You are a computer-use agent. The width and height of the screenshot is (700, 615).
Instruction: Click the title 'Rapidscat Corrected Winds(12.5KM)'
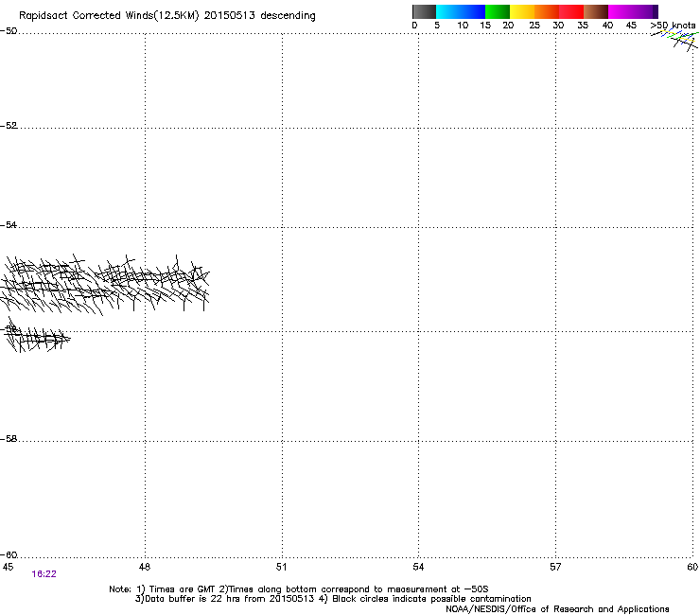pos(109,16)
